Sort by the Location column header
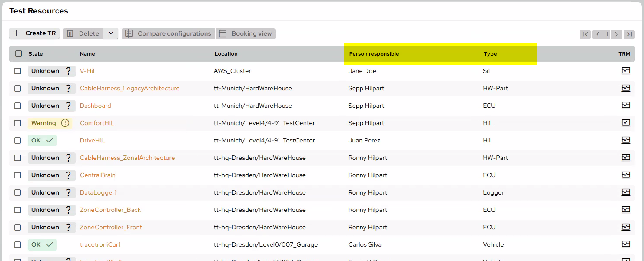Screen dimensions: 644x261 point(226,54)
